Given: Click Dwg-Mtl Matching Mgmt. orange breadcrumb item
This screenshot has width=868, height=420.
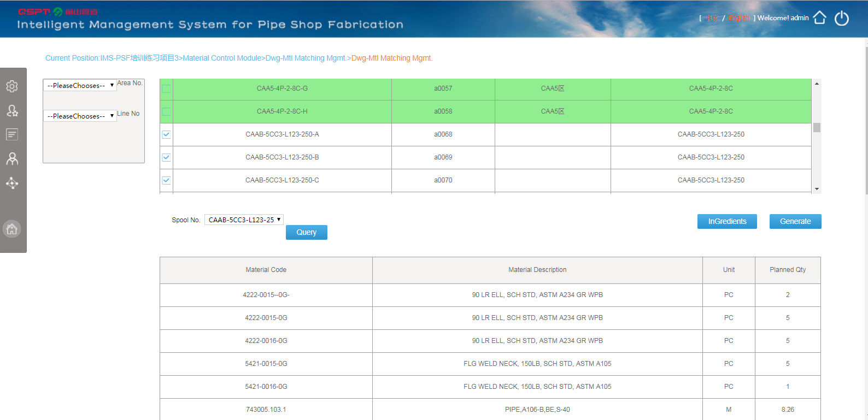Looking at the screenshot, I should [x=391, y=58].
